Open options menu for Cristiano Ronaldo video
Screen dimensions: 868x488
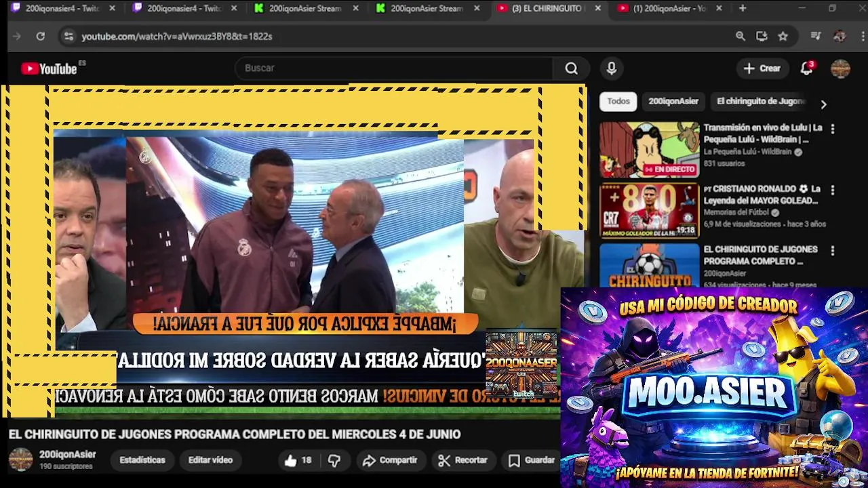click(x=833, y=190)
